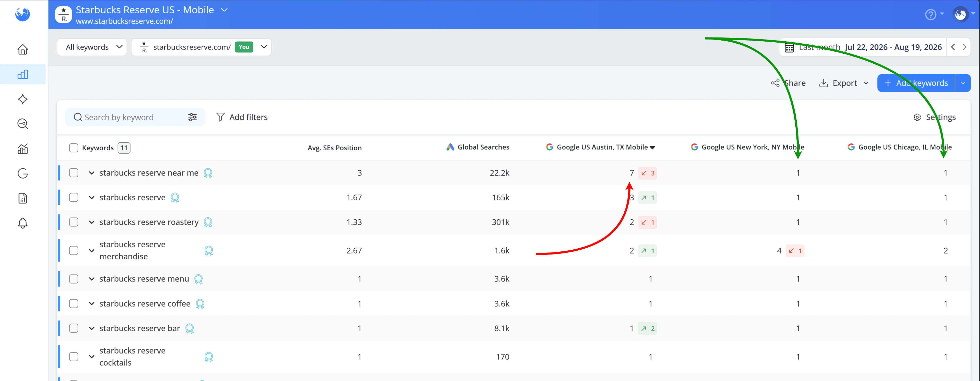Expand the starbucks reserve cocktails row
Image resolution: width=980 pixels, height=381 pixels.
pos(92,357)
